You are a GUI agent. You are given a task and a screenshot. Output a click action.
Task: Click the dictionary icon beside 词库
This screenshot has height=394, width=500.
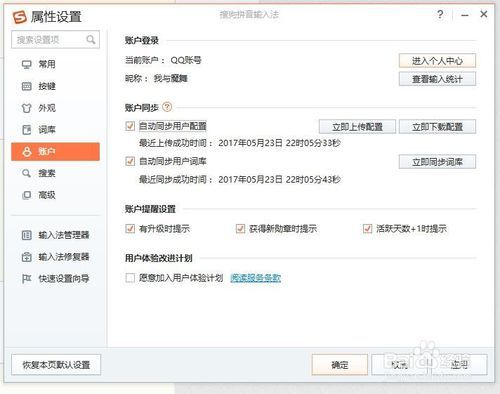point(26,130)
